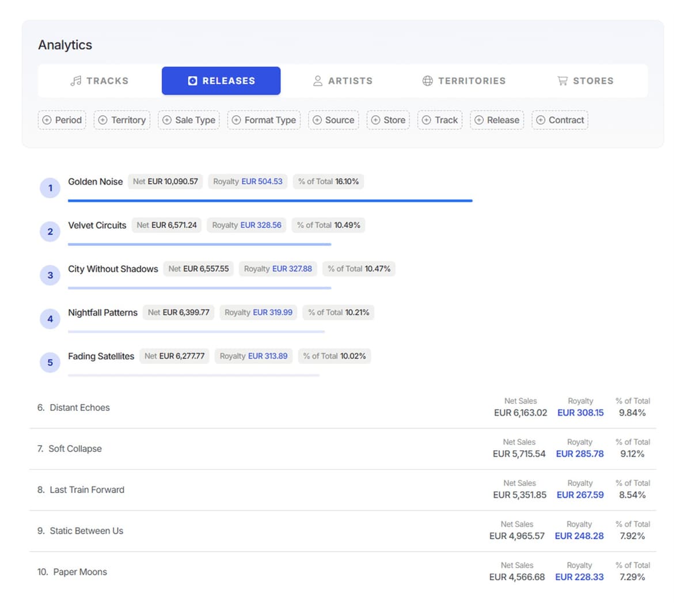691x616 pixels.
Task: Click Last Train Forward 8.54% of total
Action: 632,495
